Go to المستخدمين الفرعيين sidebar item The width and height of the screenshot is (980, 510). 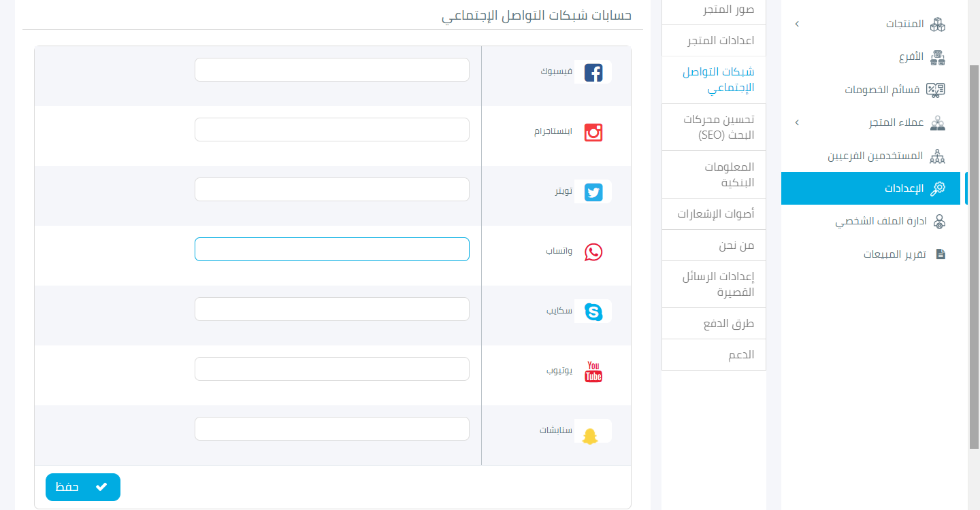(875, 156)
